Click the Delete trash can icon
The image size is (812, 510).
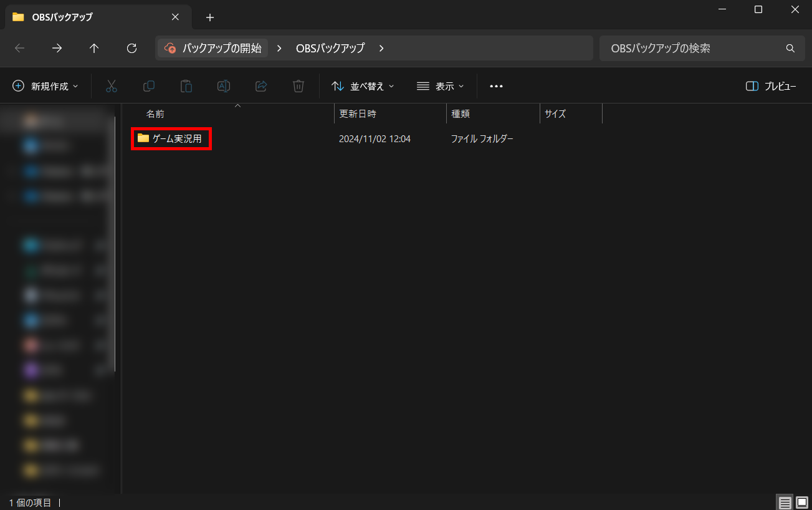299,86
